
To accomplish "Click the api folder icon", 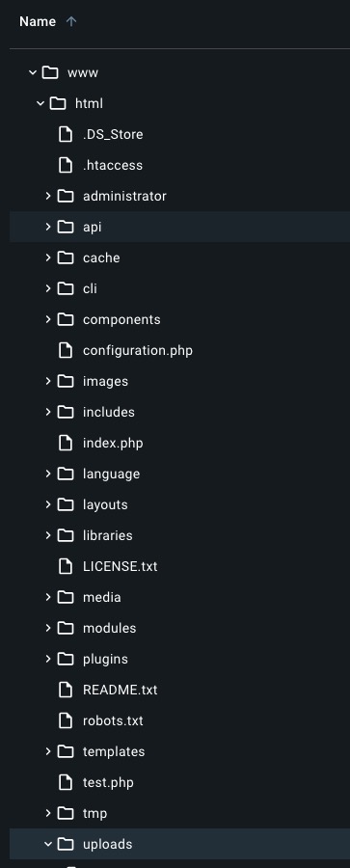I will click(x=66, y=227).
